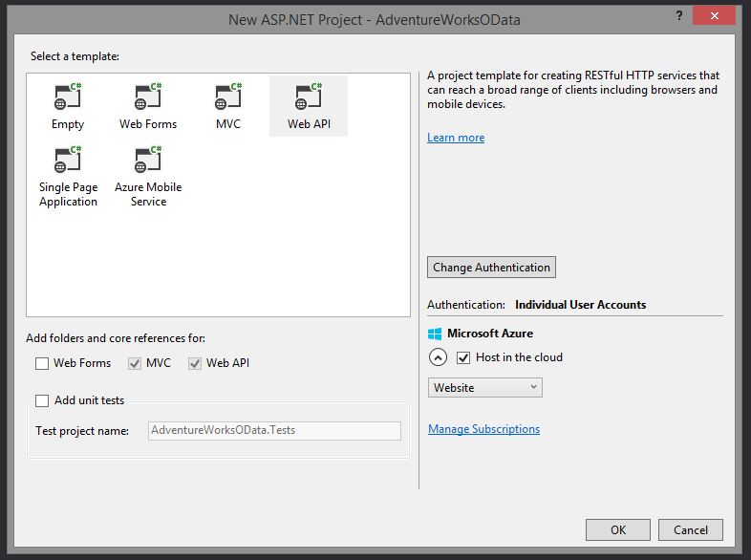Screen dimensions: 751x560
Task: Uncheck Host in the cloud
Action: tap(463, 357)
